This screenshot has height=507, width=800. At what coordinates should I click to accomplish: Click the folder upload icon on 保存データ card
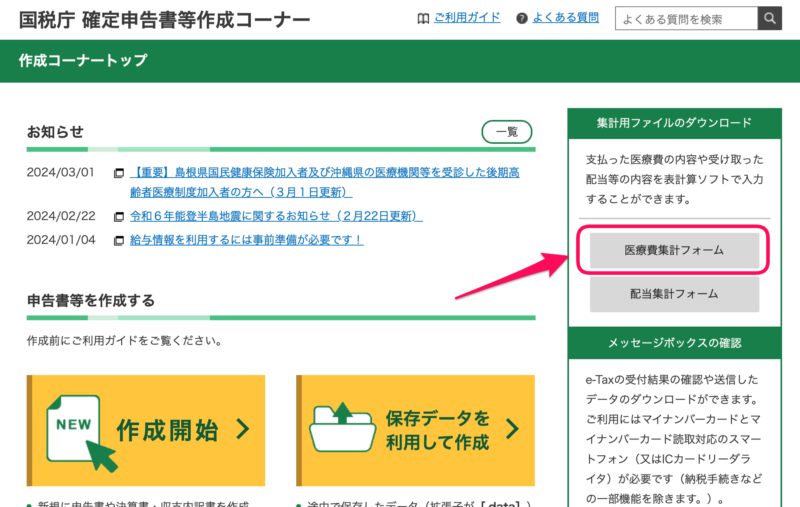[x=342, y=427]
